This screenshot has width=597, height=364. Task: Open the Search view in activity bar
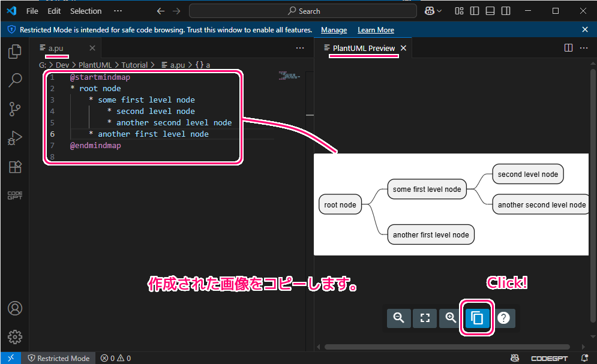[x=15, y=80]
